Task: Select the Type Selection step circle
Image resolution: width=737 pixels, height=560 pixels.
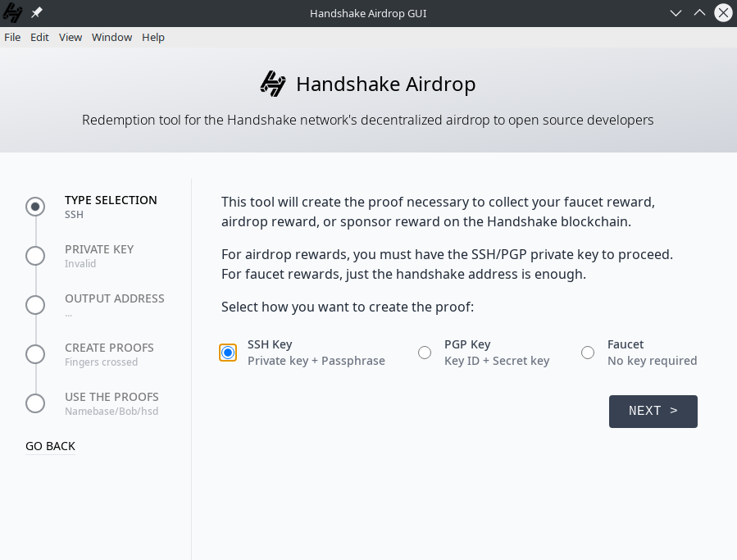Action: [35, 207]
